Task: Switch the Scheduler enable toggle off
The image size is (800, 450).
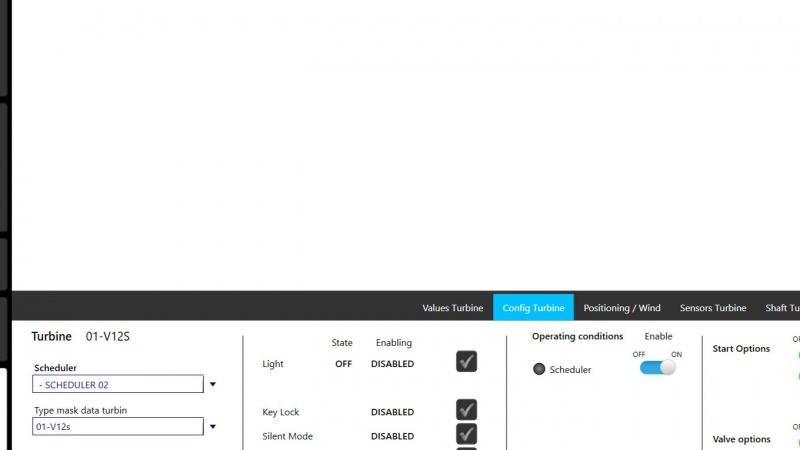Action: (x=657, y=368)
